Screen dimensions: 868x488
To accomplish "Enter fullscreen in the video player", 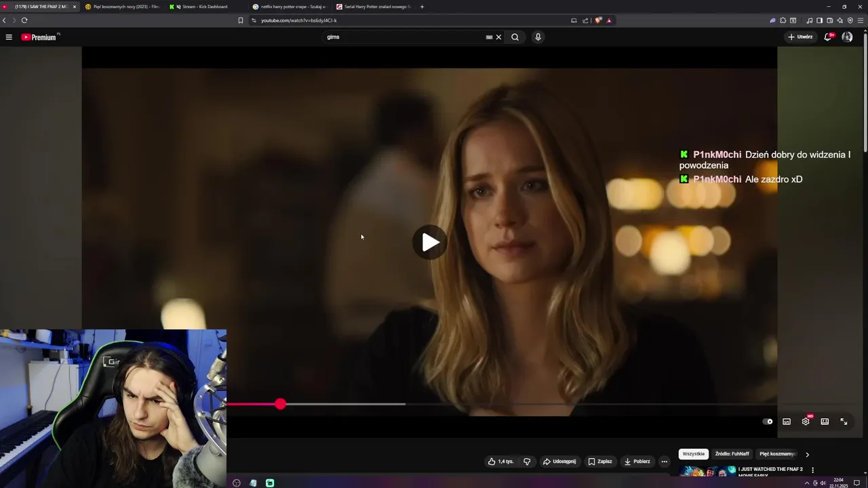I will [x=844, y=422].
